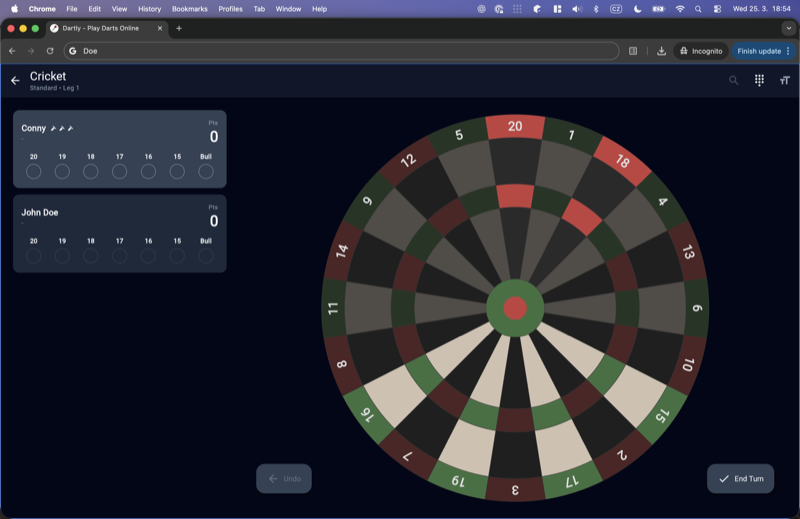
Task: Go back using the Cricket header arrow
Action: [15, 81]
